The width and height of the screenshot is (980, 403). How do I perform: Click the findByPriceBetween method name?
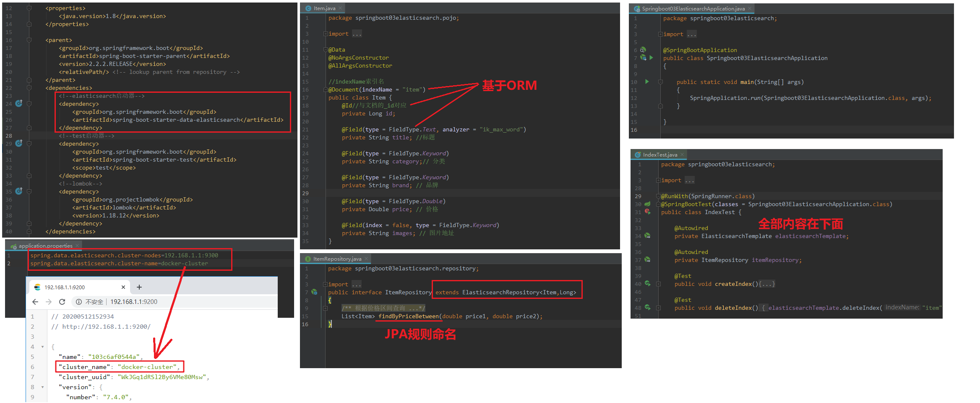pos(409,316)
